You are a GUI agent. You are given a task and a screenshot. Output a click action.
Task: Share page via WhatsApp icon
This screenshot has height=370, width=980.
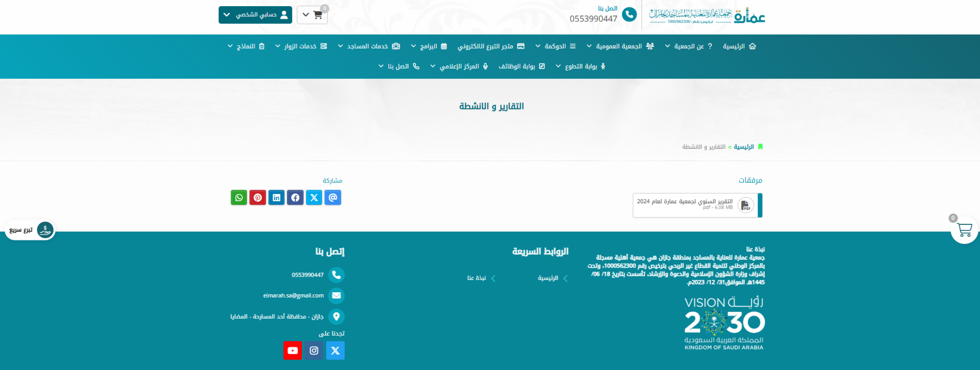239,198
